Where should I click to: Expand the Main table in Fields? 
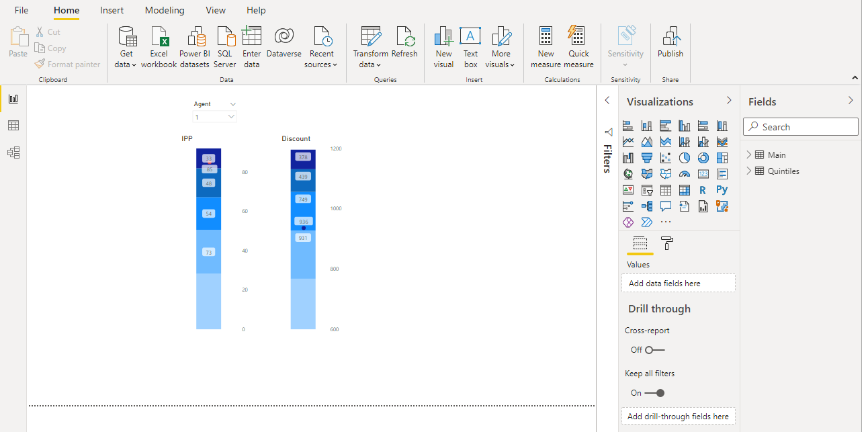tap(750, 155)
